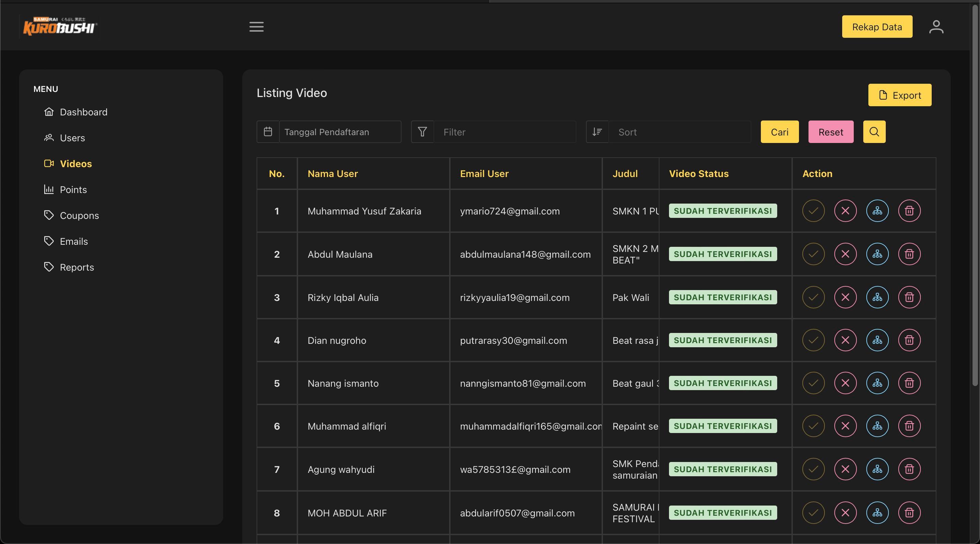The image size is (980, 544).
Task: Open Reports in the sidebar menu
Action: click(x=69, y=267)
